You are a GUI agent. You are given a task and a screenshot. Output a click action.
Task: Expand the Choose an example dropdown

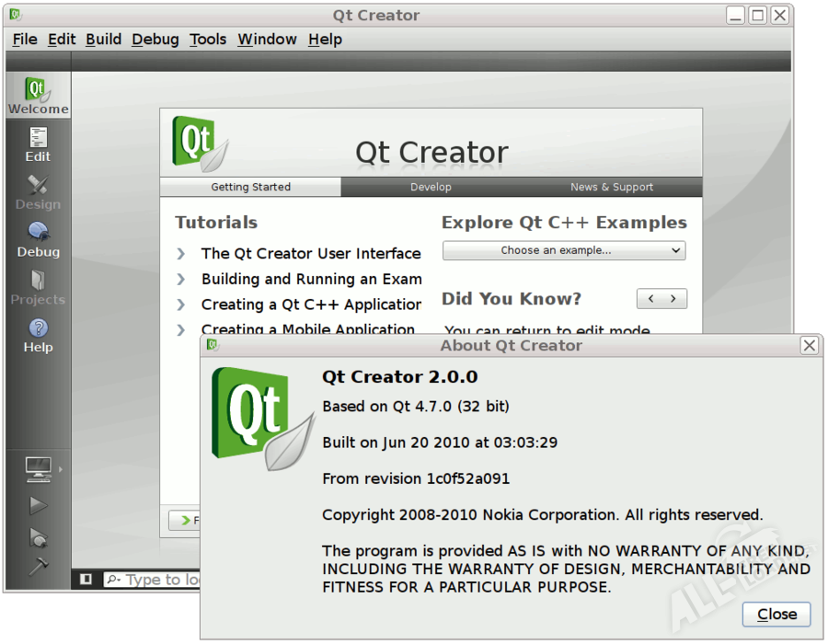(x=564, y=250)
